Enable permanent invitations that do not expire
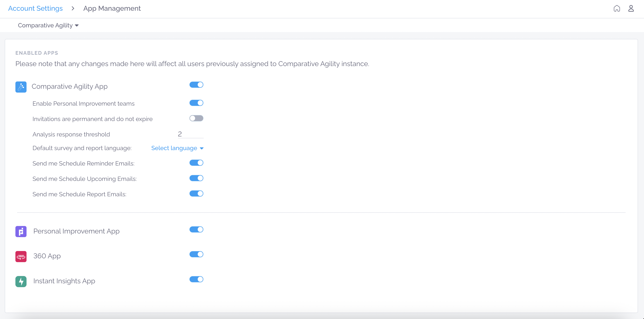This screenshot has width=644, height=319. pyautogui.click(x=196, y=118)
